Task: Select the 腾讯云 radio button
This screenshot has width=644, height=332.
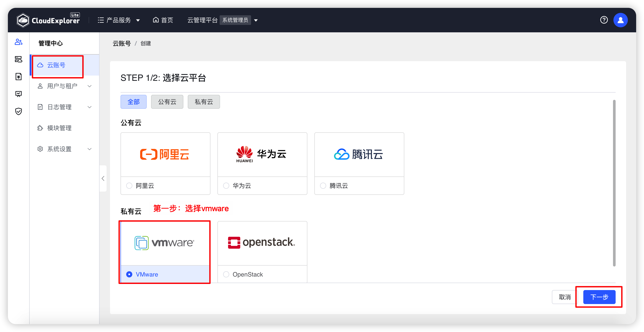Action: click(x=323, y=186)
